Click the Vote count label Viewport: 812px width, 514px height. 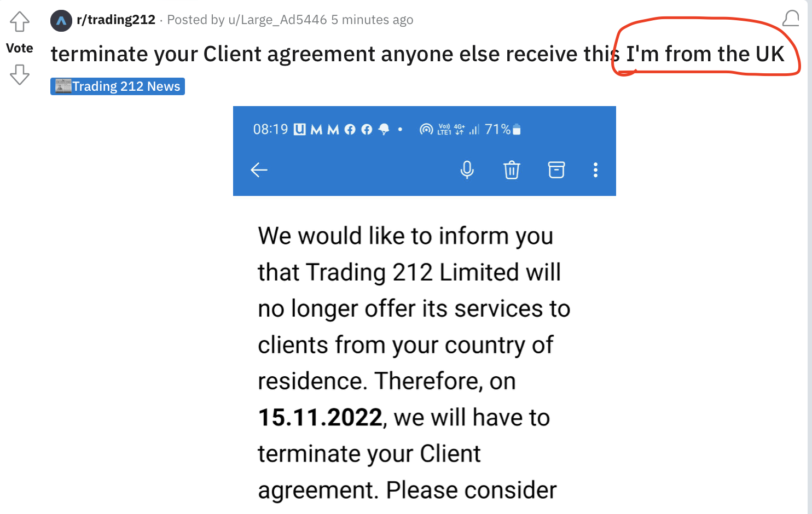click(20, 48)
